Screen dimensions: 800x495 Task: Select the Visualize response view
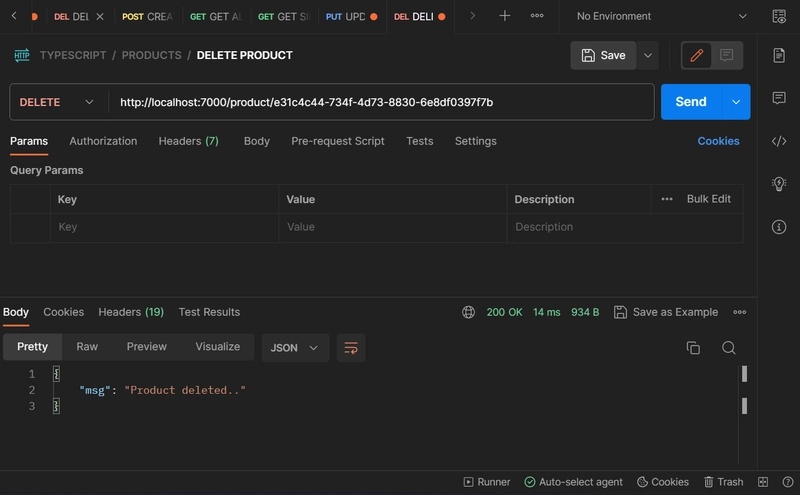click(x=217, y=346)
